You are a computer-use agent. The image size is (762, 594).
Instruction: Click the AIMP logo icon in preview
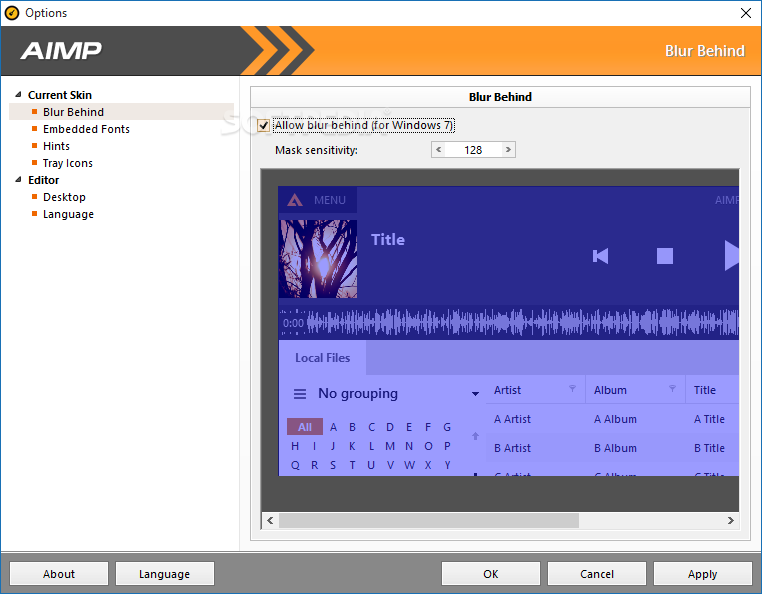[x=294, y=200]
